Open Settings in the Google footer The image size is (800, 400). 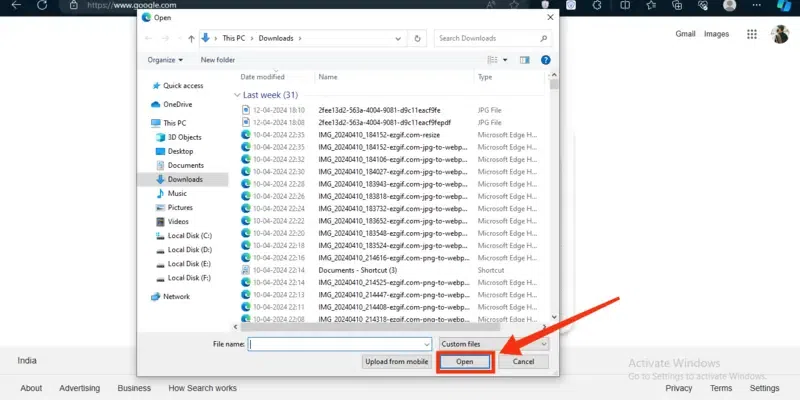(764, 388)
